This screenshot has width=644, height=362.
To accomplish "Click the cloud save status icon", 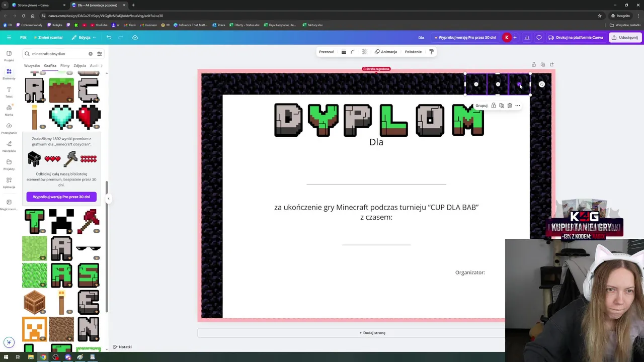I will point(135,37).
